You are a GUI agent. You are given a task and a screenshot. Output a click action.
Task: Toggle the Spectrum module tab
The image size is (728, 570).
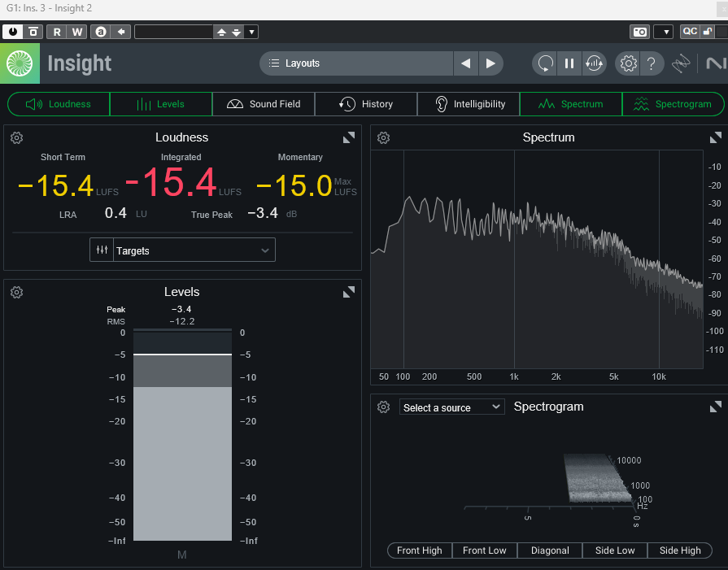click(x=571, y=104)
